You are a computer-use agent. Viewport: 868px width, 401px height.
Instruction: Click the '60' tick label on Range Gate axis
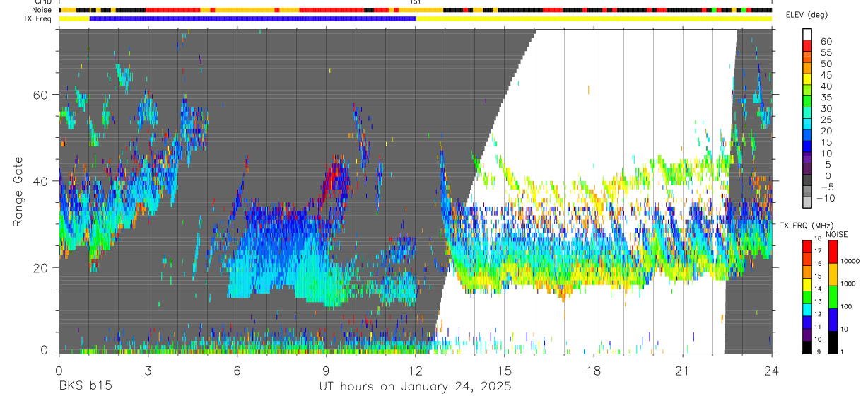tap(40, 95)
